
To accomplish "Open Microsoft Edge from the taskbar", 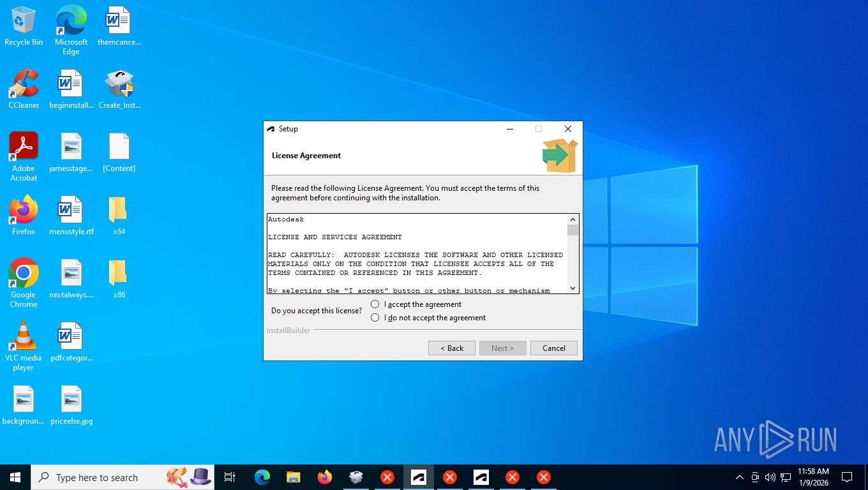I will coord(262,477).
